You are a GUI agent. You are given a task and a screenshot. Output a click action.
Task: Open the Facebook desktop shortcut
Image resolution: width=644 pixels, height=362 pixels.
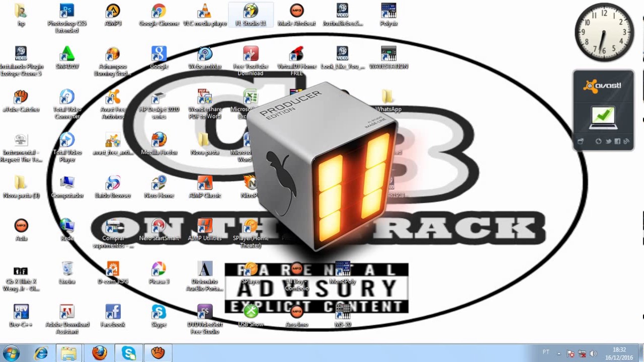click(113, 315)
